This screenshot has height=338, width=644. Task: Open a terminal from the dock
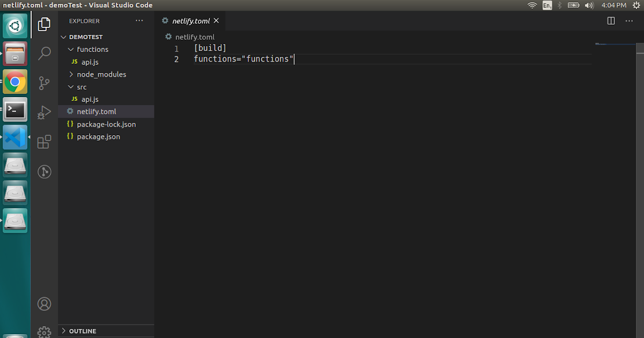tap(14, 109)
